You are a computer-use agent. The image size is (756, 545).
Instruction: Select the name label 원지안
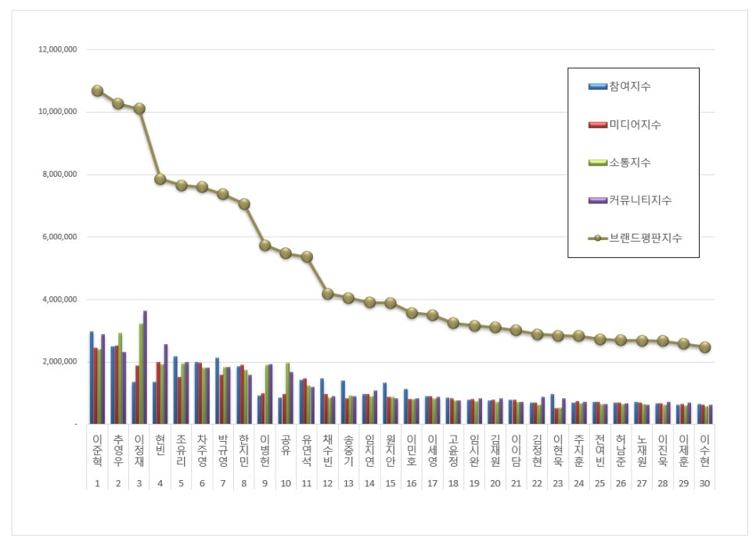(391, 450)
